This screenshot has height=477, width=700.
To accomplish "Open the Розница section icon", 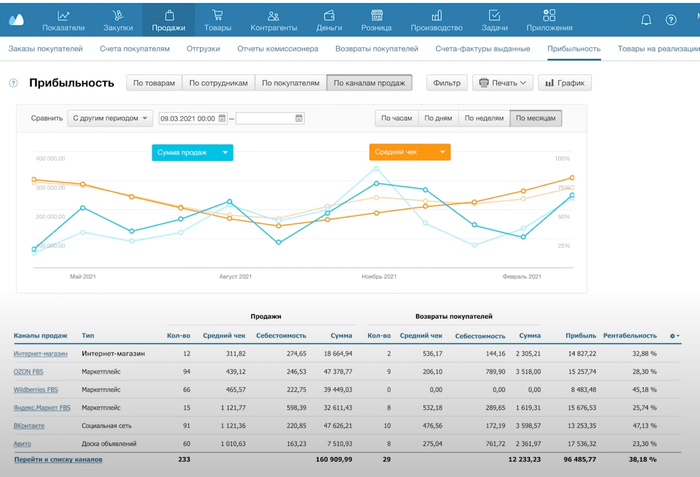I will coord(376,16).
